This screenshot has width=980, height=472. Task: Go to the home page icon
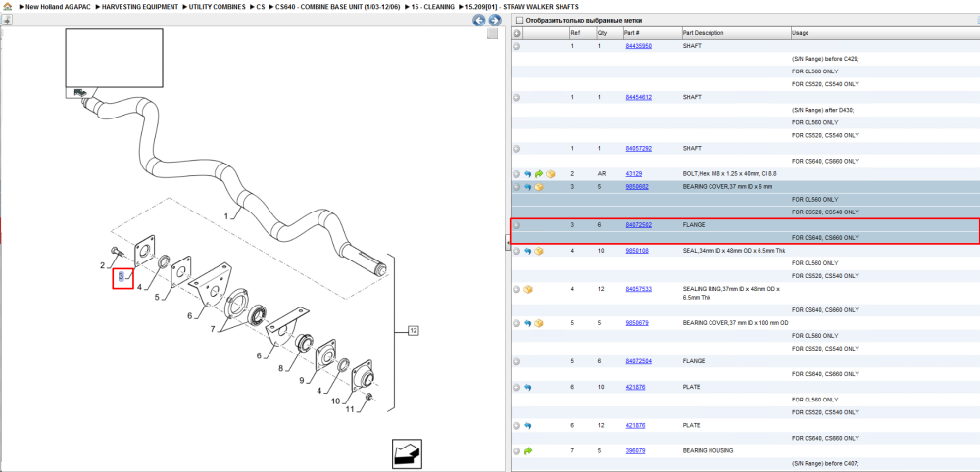click(8, 6)
